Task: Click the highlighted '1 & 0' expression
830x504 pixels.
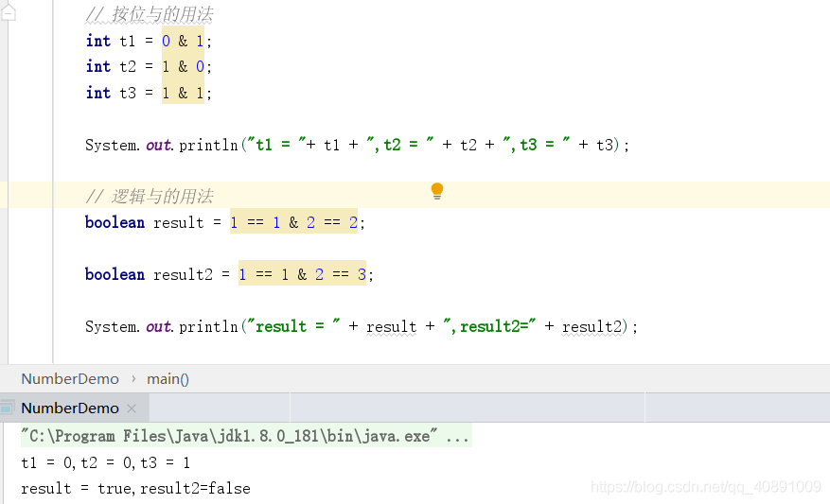Action: (183, 66)
